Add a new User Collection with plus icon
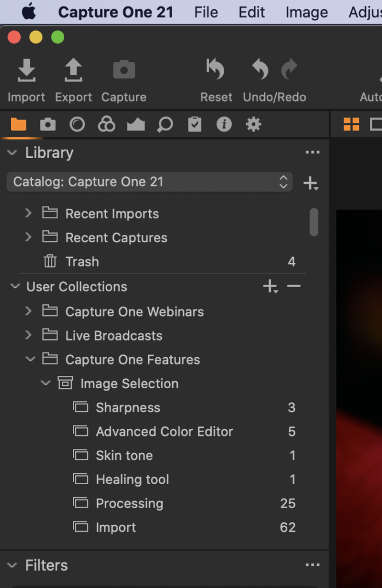Screen dimensions: 382x588 (270, 287)
